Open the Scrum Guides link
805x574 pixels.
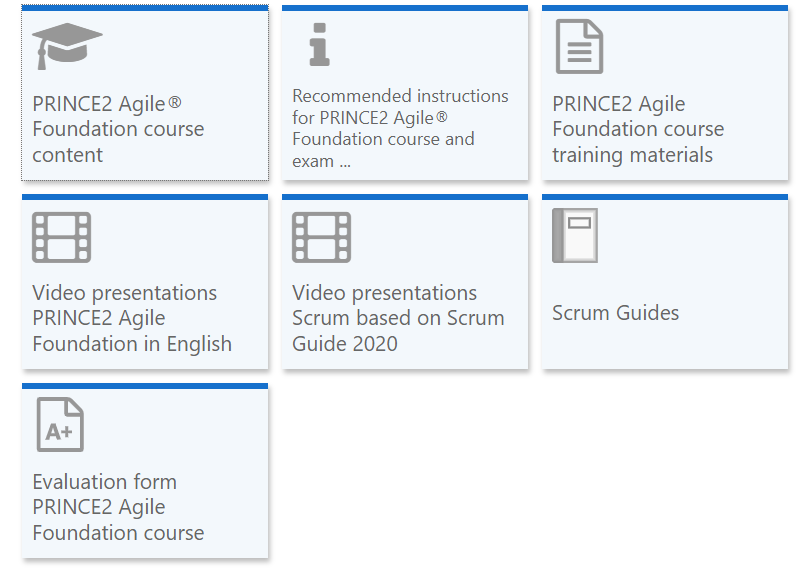coord(616,313)
